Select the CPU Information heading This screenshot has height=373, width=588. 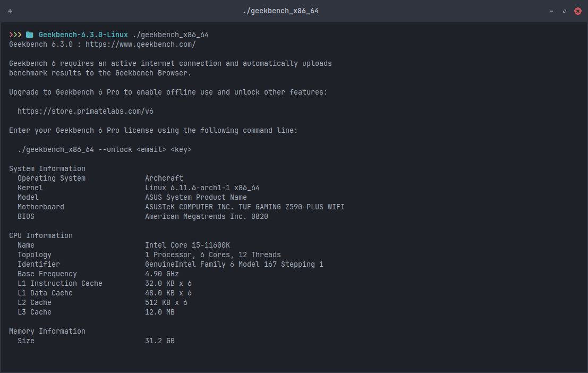point(40,235)
